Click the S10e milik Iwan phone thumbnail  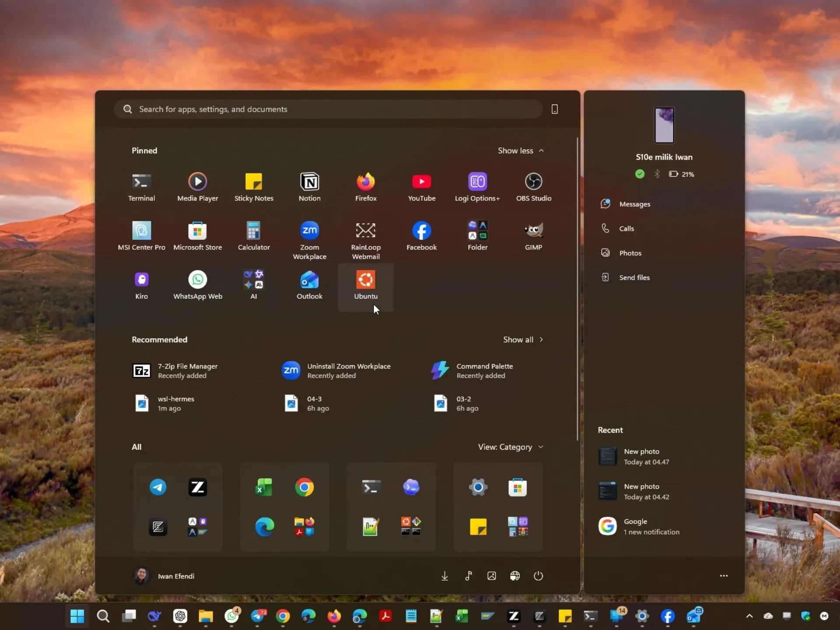(664, 125)
